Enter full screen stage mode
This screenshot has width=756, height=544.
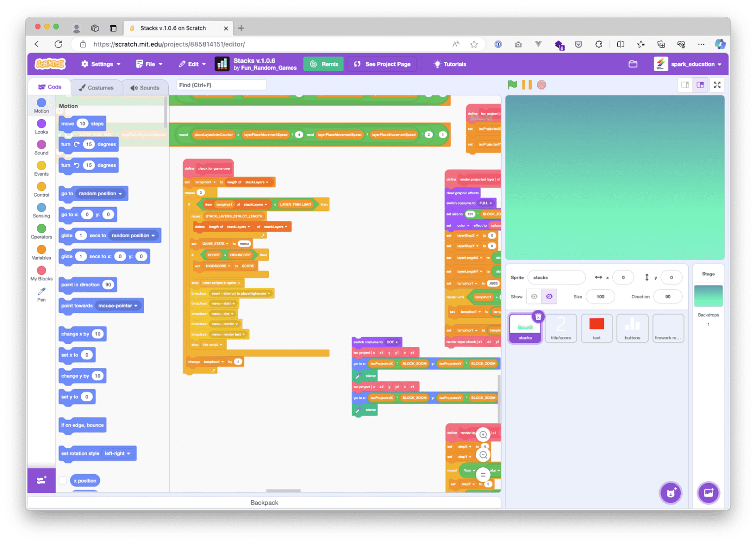[x=717, y=85]
